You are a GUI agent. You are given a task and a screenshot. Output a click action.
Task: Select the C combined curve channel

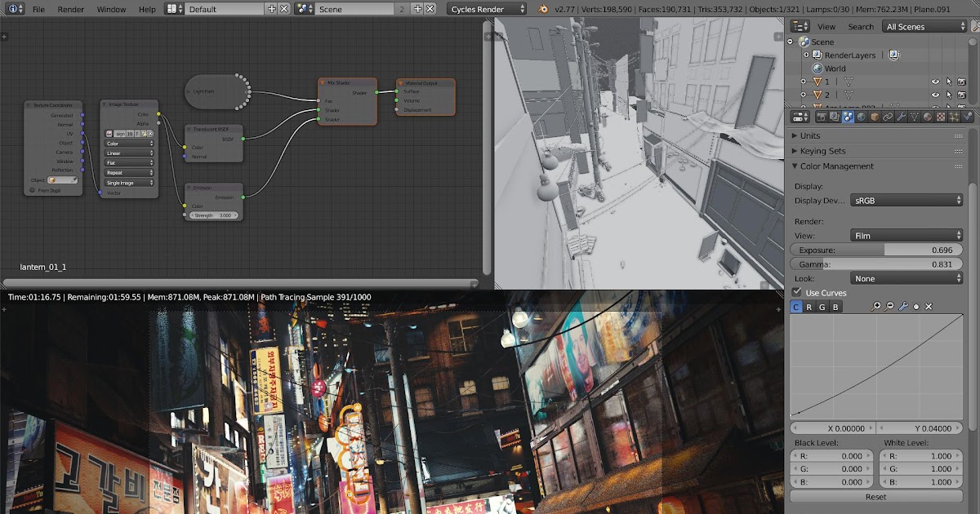797,307
